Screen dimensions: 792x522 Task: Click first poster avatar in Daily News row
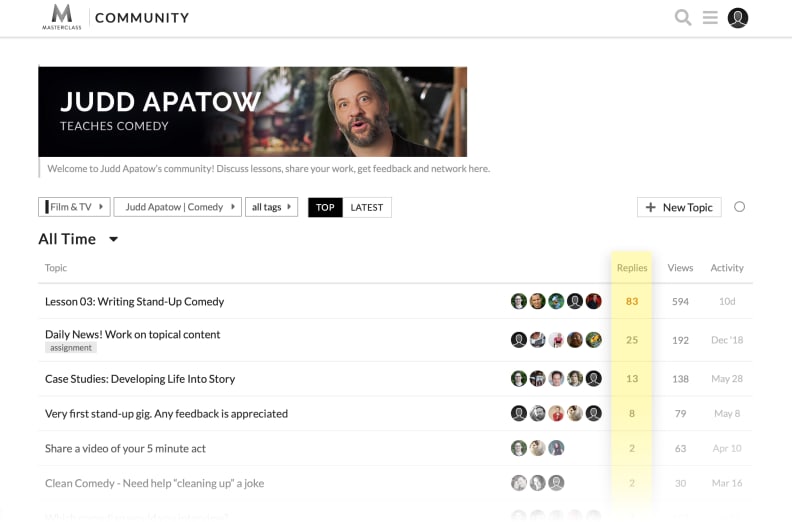519,340
